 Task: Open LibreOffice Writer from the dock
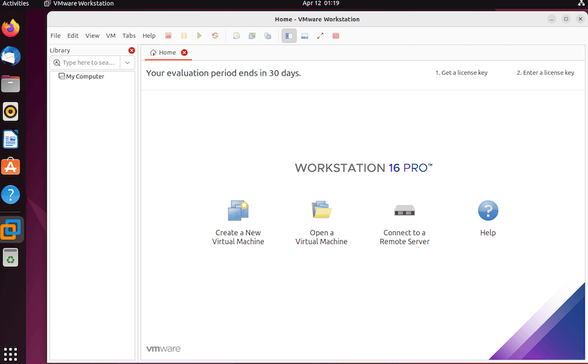click(11, 139)
